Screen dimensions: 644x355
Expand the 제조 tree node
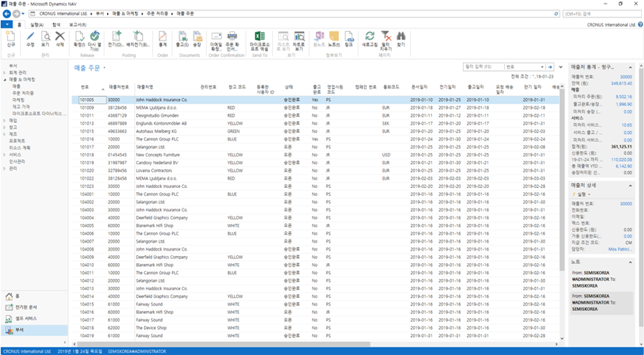point(5,134)
